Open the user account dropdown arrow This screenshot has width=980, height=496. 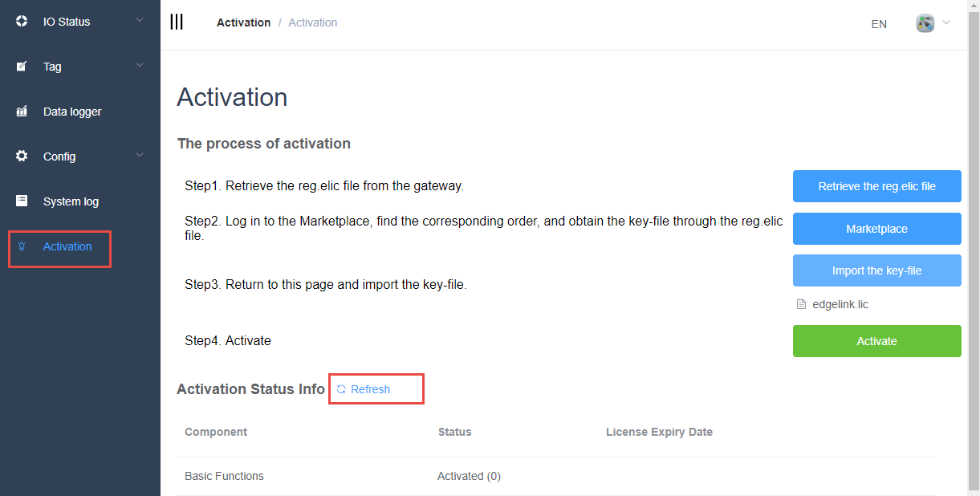[x=946, y=22]
